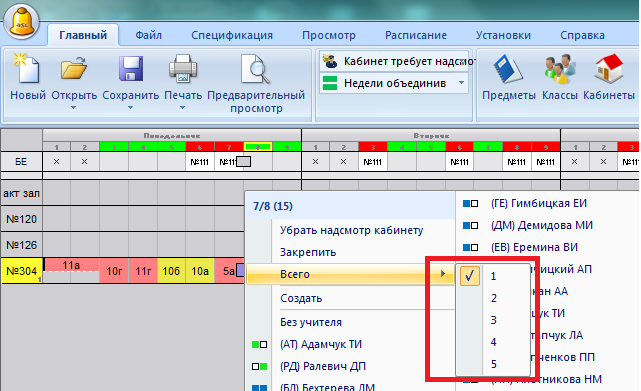Select teacher (ДМ) Демидова МИ
This screenshot has width=641, height=391.
point(542,225)
